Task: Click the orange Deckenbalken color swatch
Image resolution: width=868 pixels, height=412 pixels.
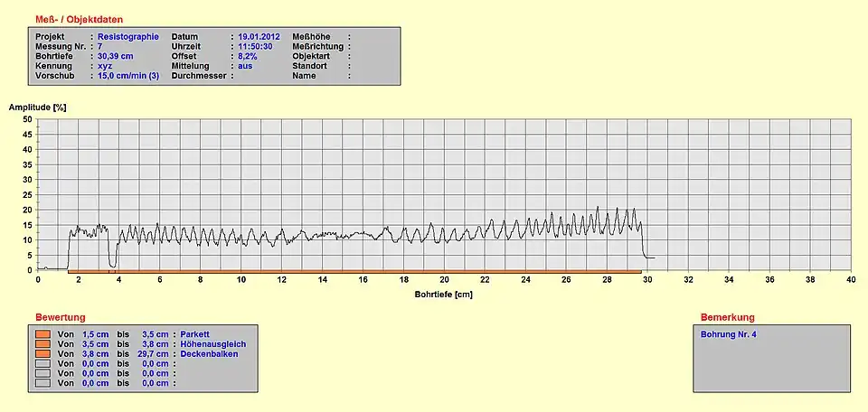Action: click(x=42, y=353)
